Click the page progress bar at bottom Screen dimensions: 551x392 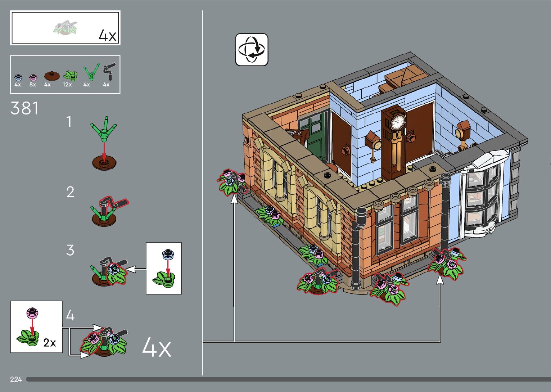(288, 379)
